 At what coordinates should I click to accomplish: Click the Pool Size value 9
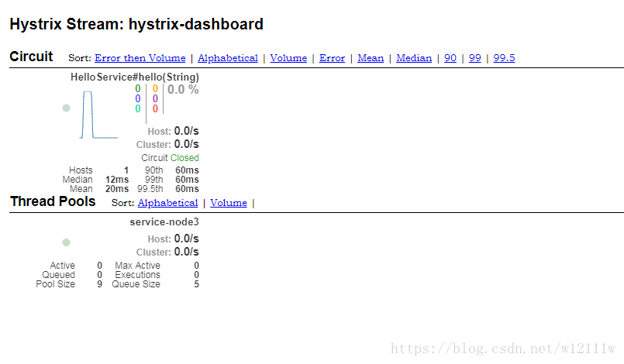coord(99,284)
